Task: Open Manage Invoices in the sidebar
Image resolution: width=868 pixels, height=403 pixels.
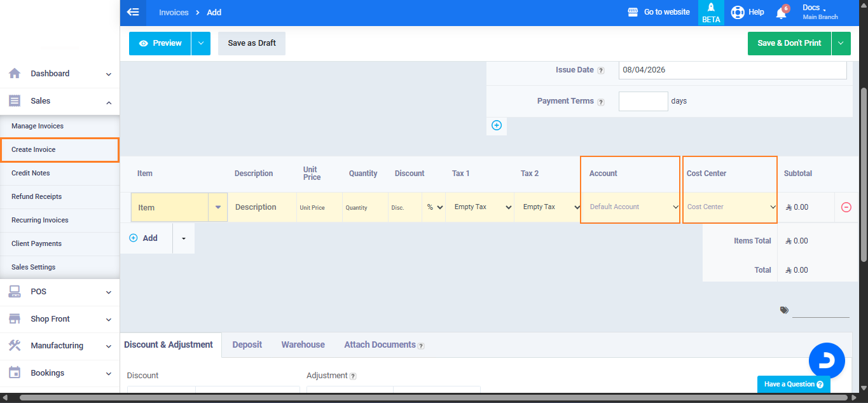Action: [x=38, y=126]
